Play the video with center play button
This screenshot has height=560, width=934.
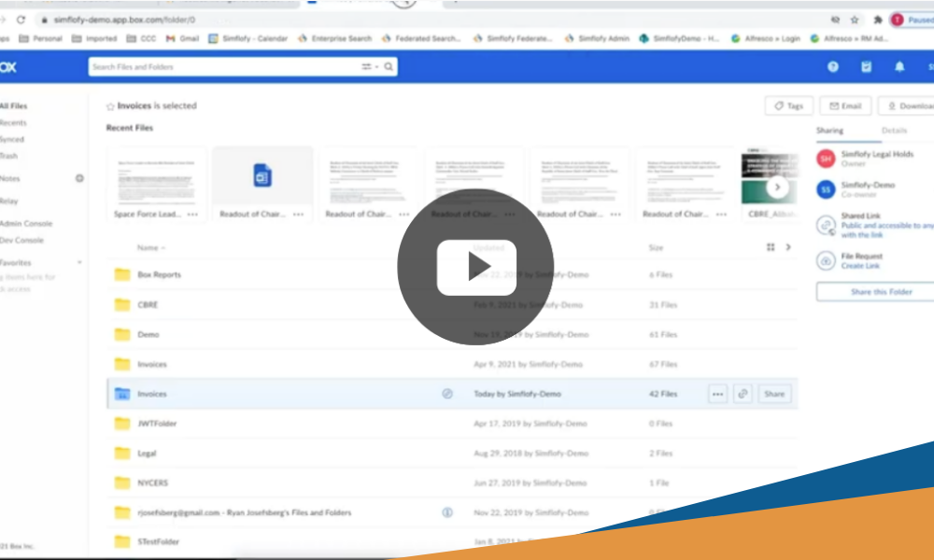click(476, 267)
